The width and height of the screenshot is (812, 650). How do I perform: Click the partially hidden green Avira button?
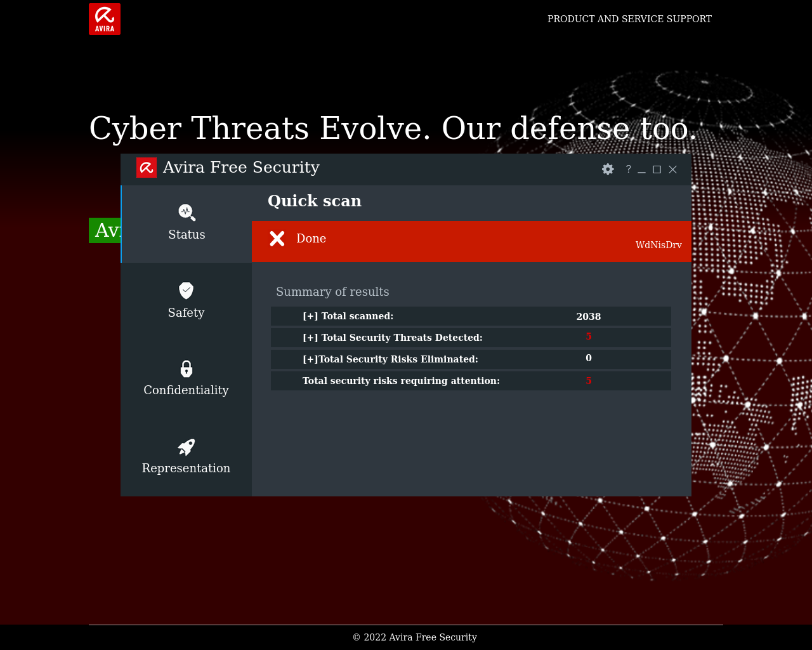pos(105,230)
